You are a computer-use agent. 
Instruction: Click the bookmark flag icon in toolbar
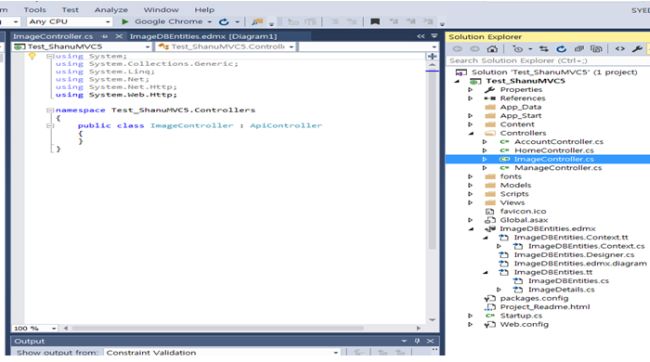[x=375, y=22]
